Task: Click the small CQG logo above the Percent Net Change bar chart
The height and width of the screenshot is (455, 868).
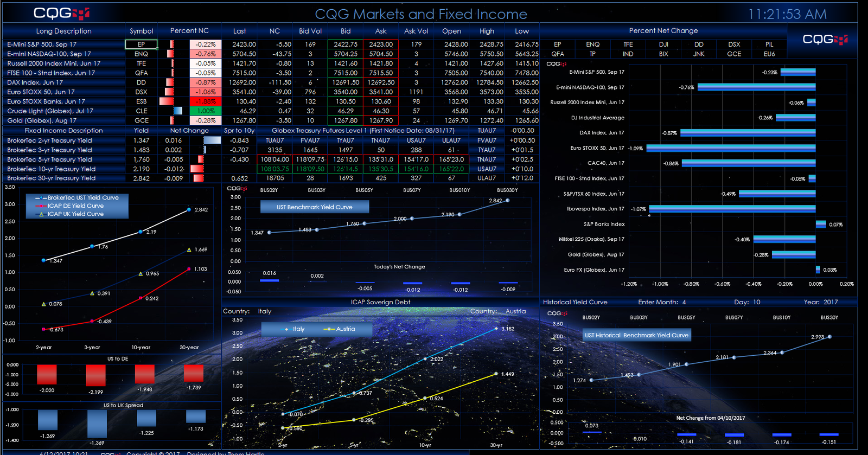Action: (556, 64)
